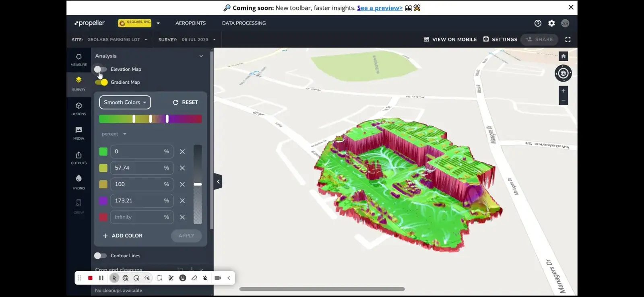The image size is (644, 297).
Task: Open the Survey date dropdown
Action: coord(199,39)
